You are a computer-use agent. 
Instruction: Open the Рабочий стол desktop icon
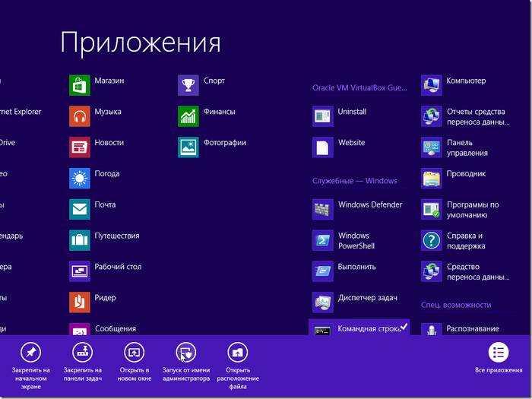tap(80, 271)
